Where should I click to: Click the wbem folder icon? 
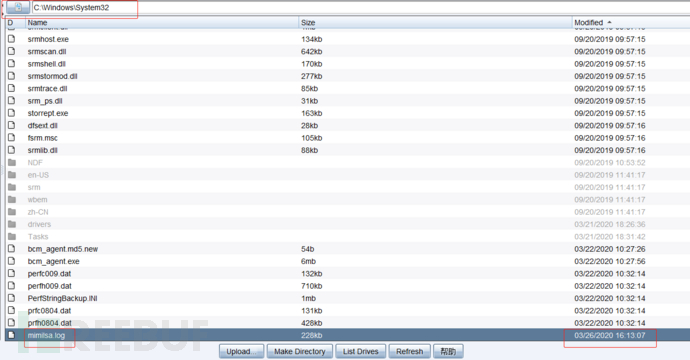[x=12, y=199]
